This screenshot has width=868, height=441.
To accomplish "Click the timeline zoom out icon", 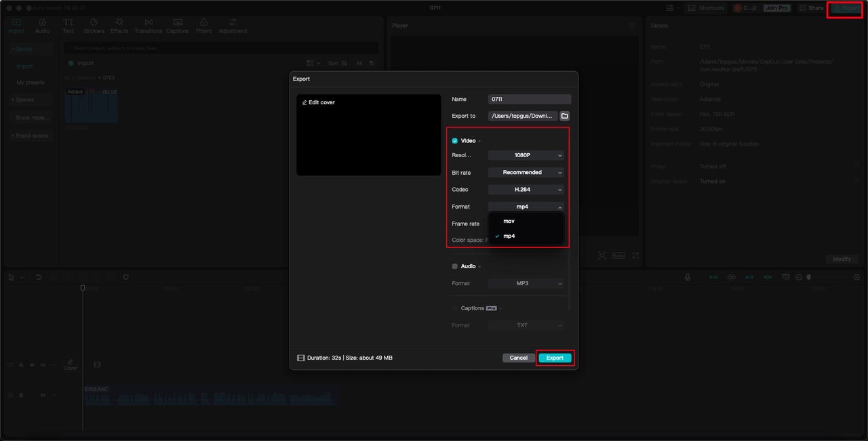I will (x=799, y=277).
